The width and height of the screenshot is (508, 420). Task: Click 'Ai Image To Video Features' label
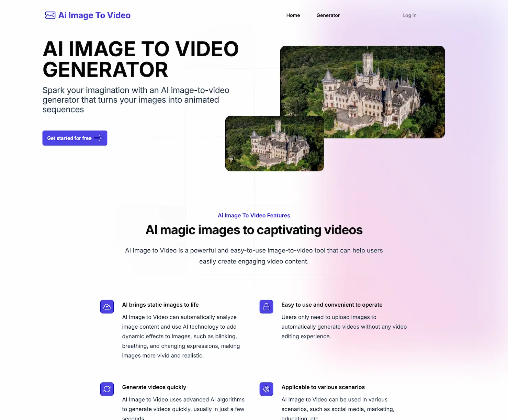pyautogui.click(x=254, y=215)
